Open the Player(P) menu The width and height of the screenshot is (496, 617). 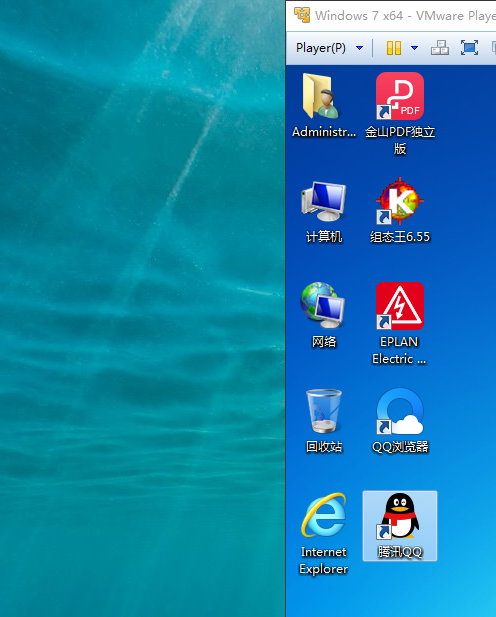click(x=321, y=48)
